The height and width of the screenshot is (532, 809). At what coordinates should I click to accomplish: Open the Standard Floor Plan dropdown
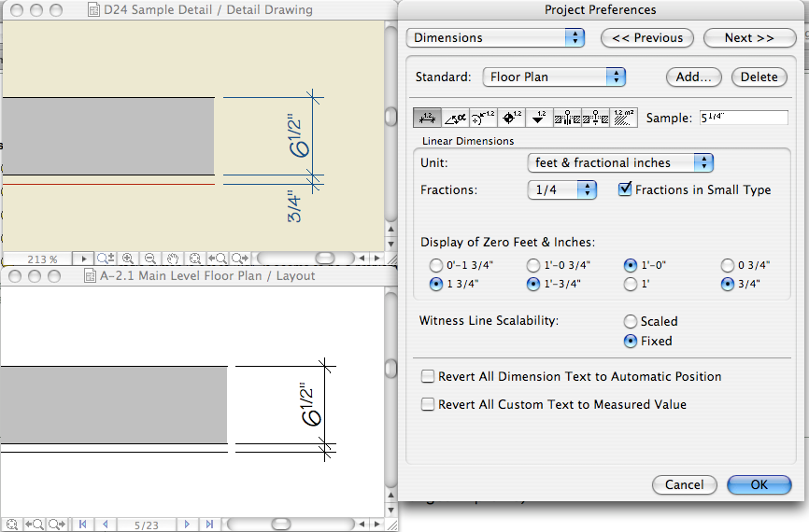(554, 77)
